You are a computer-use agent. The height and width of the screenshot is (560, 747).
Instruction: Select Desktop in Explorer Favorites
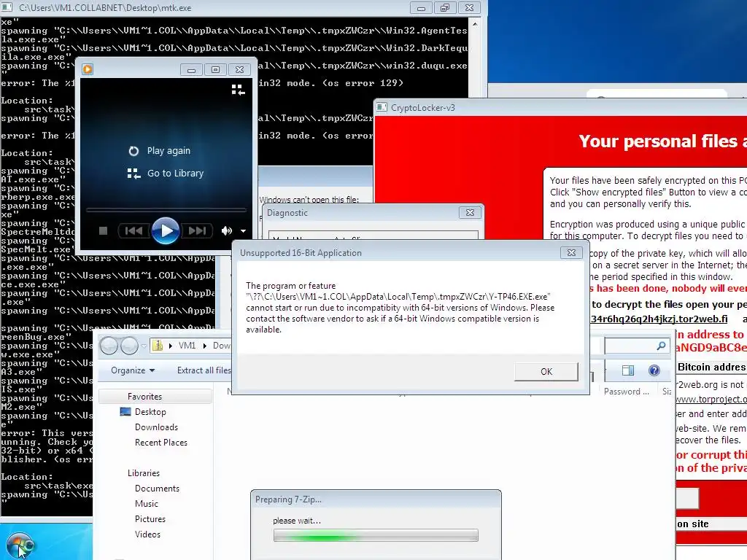pyautogui.click(x=150, y=412)
